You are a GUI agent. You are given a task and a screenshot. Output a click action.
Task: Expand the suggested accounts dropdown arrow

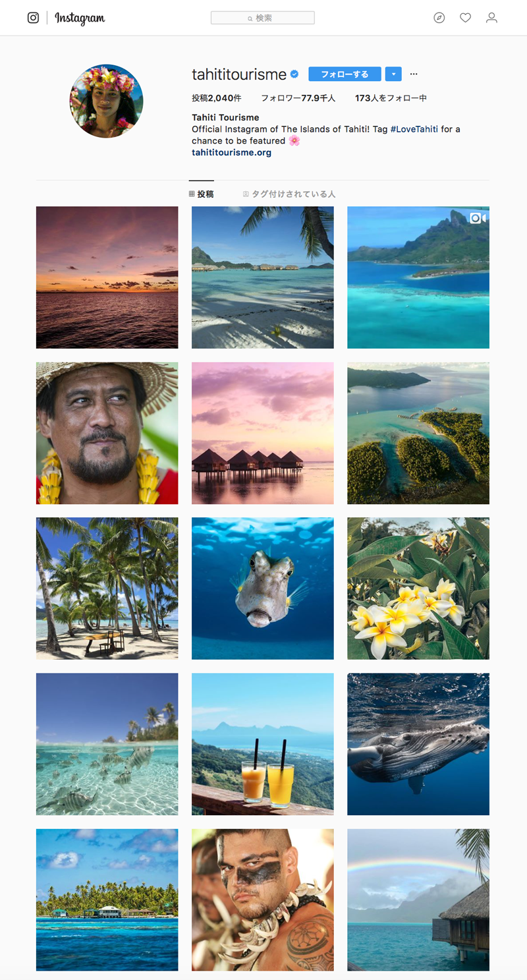click(x=393, y=74)
